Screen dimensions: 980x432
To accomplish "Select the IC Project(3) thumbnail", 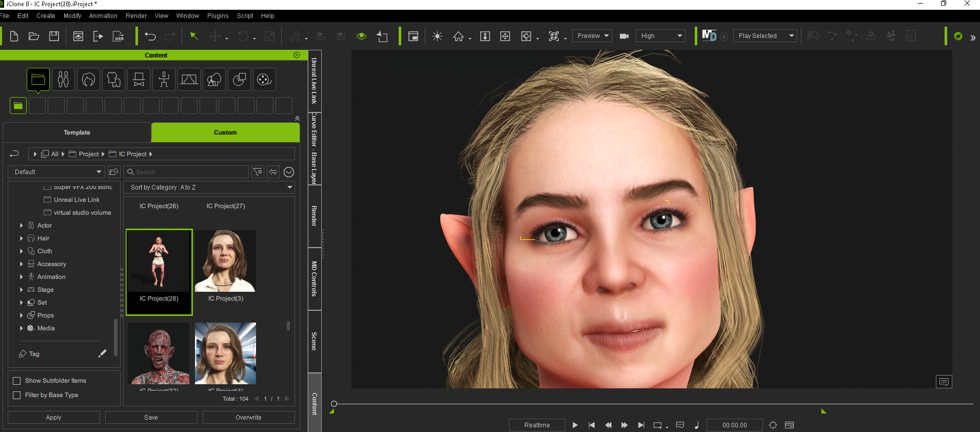I will 225,261.
